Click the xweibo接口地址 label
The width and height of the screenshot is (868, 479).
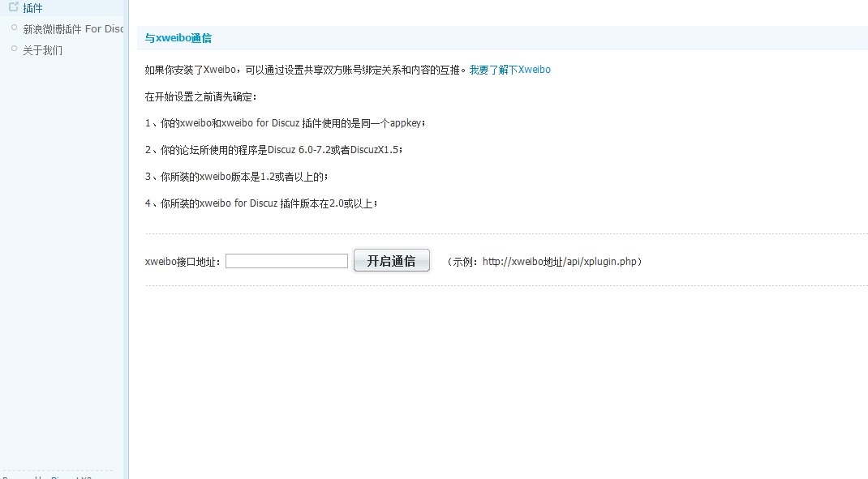coord(183,262)
